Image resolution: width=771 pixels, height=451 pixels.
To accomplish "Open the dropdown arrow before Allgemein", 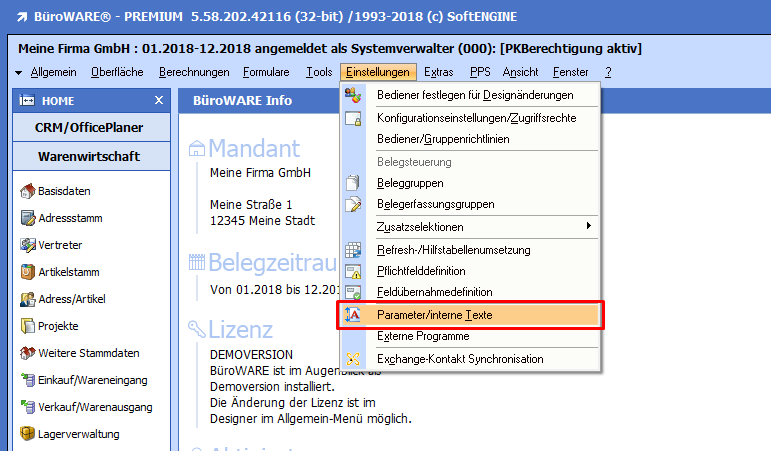I will (19, 73).
